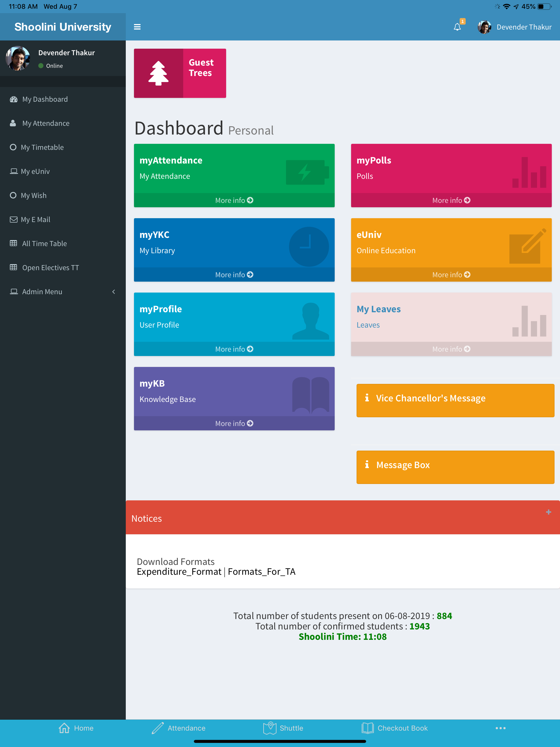Click the Shoolini Time: 11:08 text
The width and height of the screenshot is (560, 747).
(x=343, y=637)
